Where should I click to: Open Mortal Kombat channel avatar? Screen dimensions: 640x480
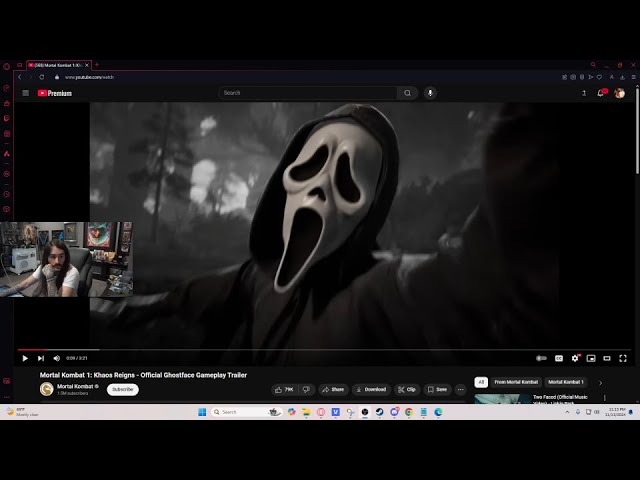pyautogui.click(x=47, y=389)
